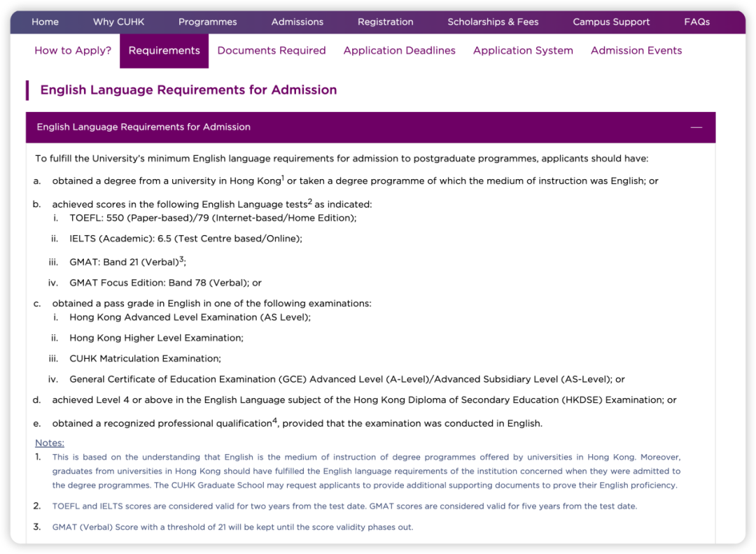Switch to Documents Required tab
Image resolution: width=756 pixels, height=554 pixels.
(x=272, y=50)
